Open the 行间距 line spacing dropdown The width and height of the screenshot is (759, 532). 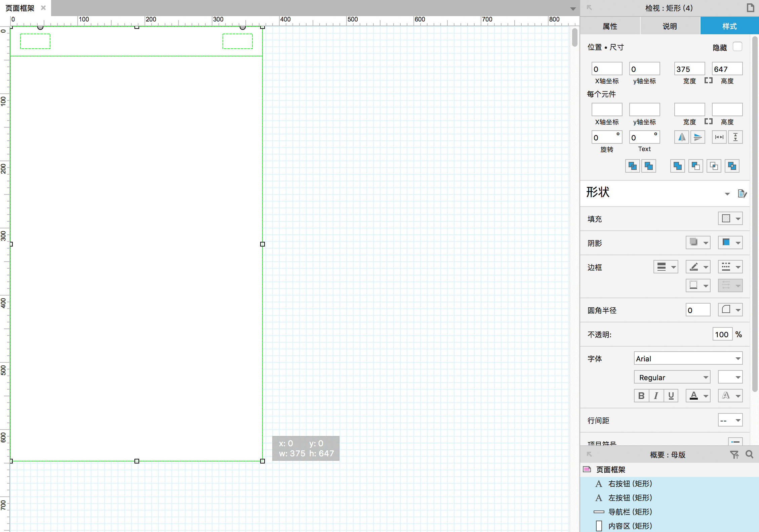730,420
